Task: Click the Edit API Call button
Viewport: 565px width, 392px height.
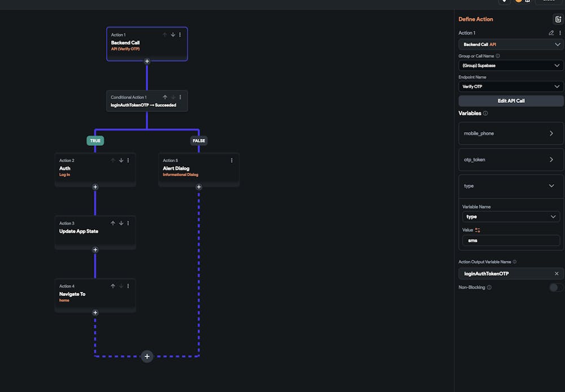Action: point(511,101)
